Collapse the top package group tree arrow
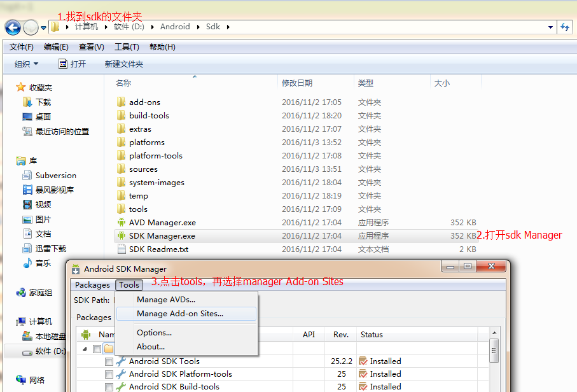Viewport: 577px width, 392px height. pyautogui.click(x=85, y=349)
